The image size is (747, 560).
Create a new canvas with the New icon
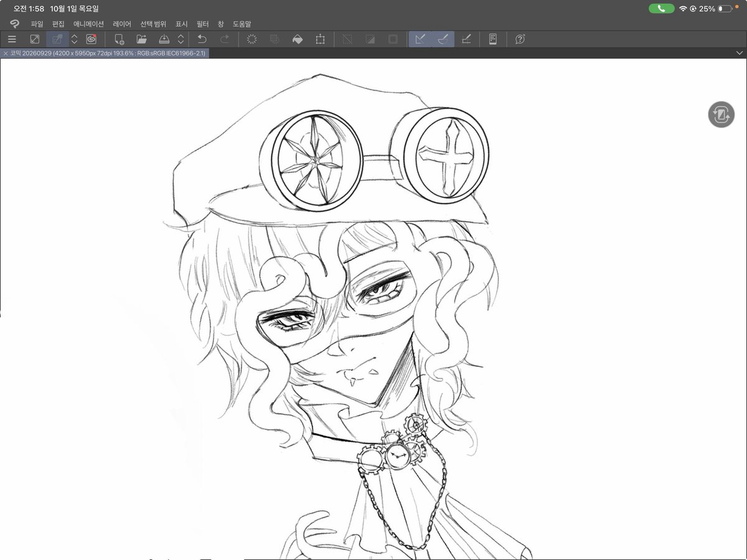click(120, 39)
